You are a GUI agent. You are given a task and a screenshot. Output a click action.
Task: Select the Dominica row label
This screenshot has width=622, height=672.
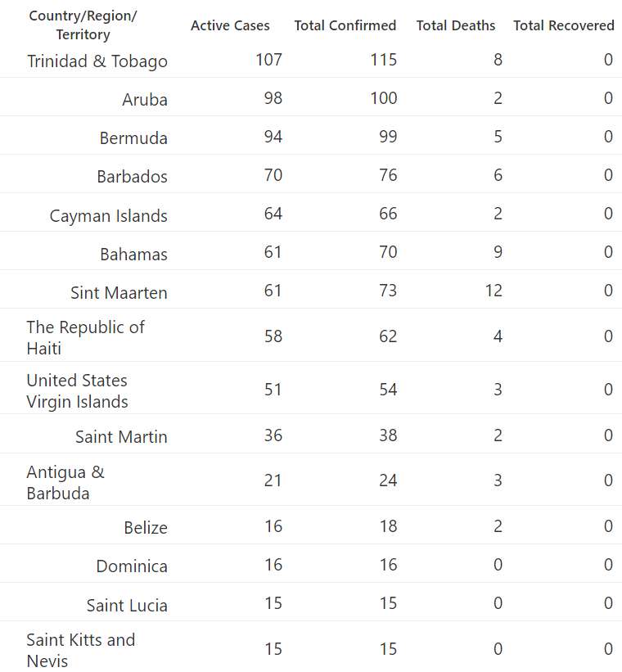coord(132,566)
